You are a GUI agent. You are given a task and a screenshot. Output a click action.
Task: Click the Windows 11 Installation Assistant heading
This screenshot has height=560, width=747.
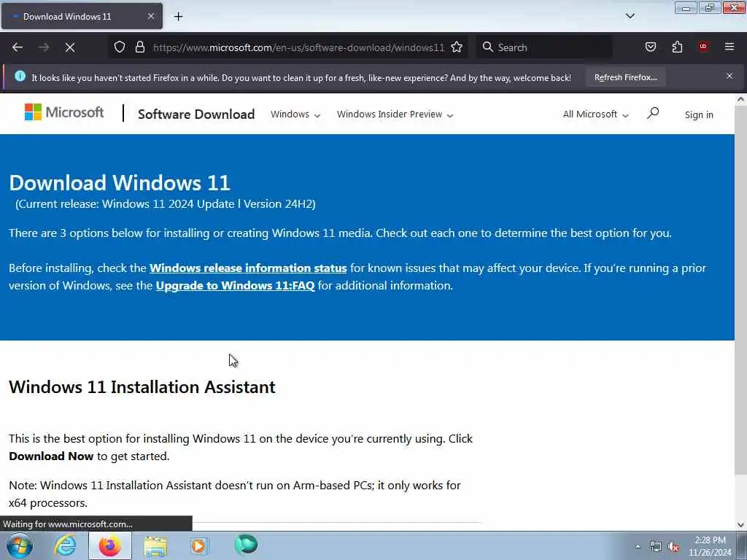coord(142,387)
